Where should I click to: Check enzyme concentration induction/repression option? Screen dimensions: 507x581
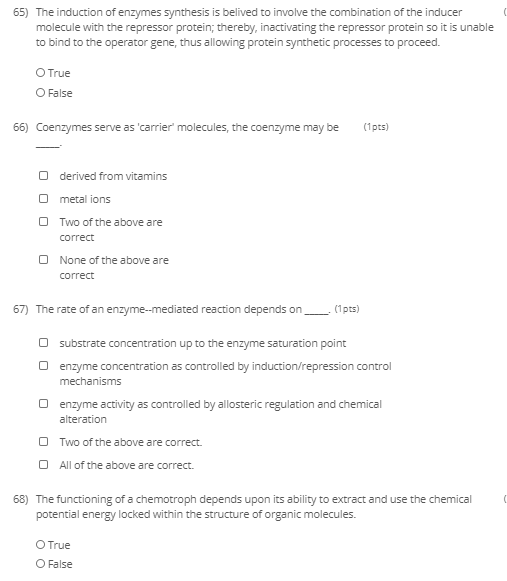(43, 366)
